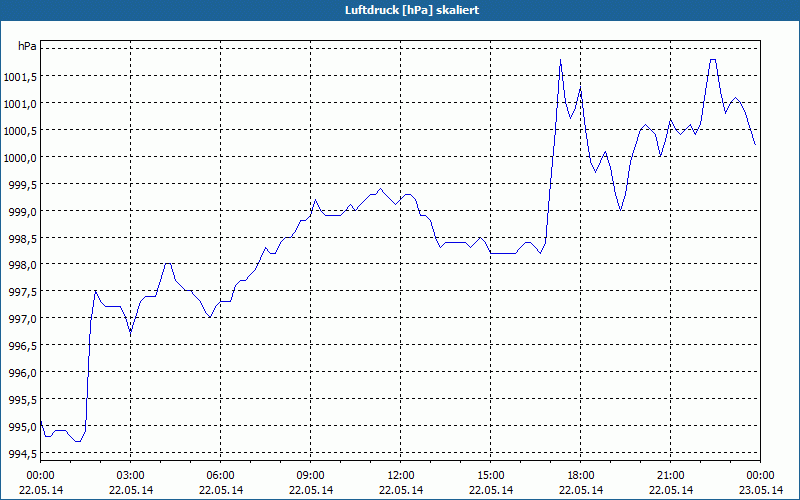Select the 995,0 y-axis value
Viewport: 800px width, 500px height.
click(23, 427)
